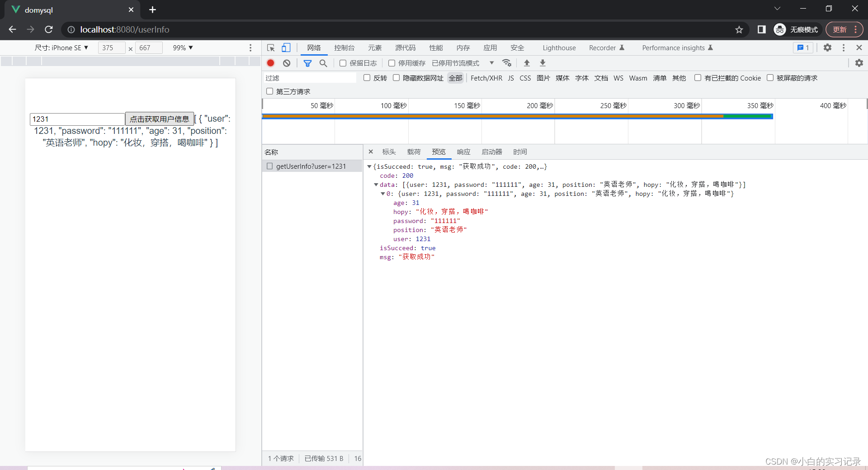Close the DevTools panel

859,47
